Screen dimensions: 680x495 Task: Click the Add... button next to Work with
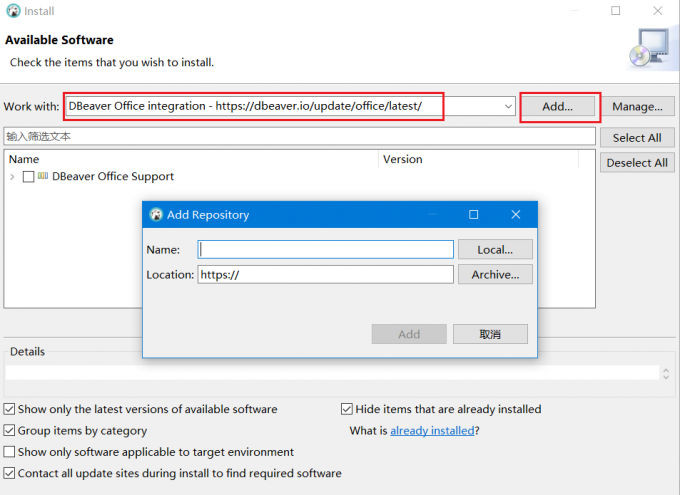pyautogui.click(x=558, y=106)
